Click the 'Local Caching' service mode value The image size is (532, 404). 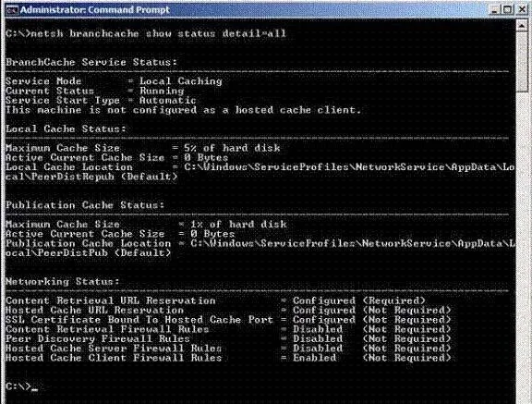[181, 81]
